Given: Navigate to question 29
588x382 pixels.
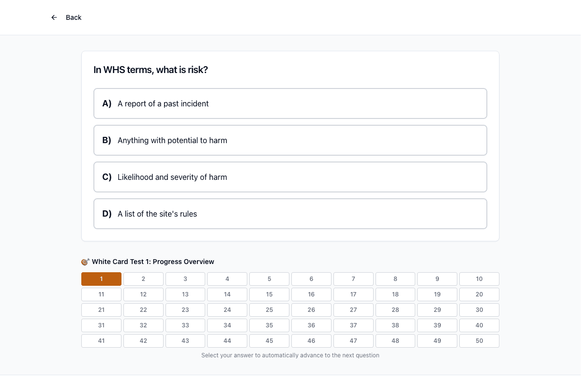Looking at the screenshot, I should tap(437, 310).
